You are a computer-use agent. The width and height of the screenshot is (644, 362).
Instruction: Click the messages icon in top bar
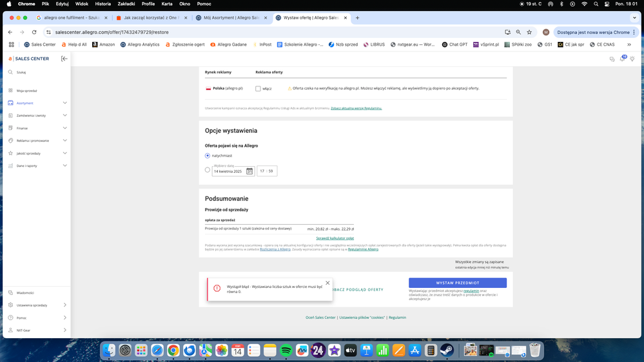[612, 59]
